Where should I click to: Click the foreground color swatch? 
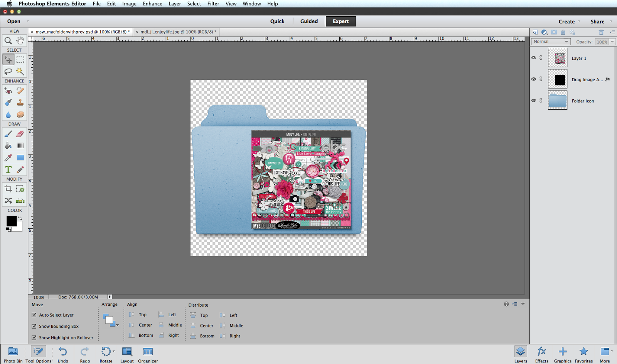[11, 221]
